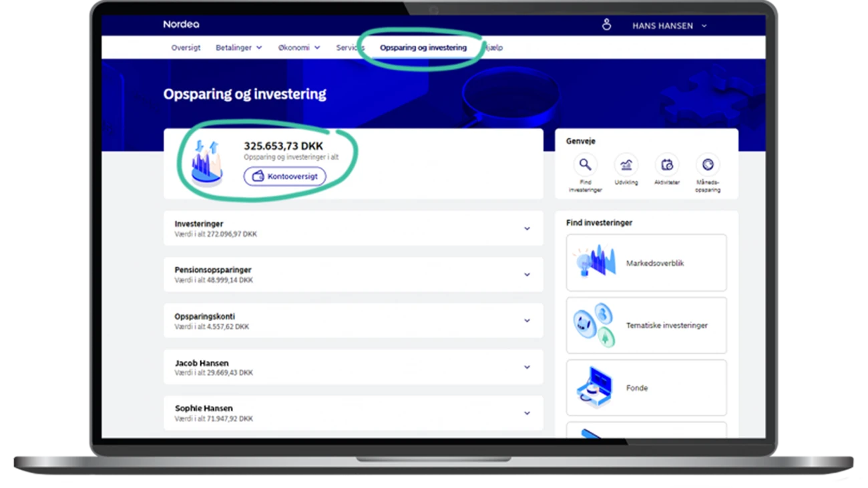Expand the Jacob Hansen section

(527, 367)
